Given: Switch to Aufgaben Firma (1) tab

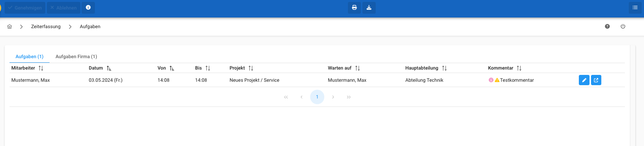Looking at the screenshot, I should click(x=76, y=57).
